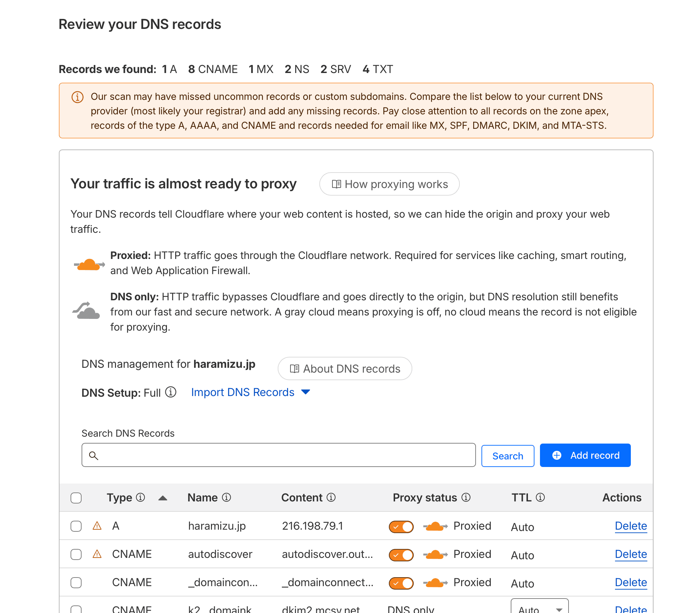Click the info icon next to Name header
The width and height of the screenshot is (700, 613).
point(226,497)
